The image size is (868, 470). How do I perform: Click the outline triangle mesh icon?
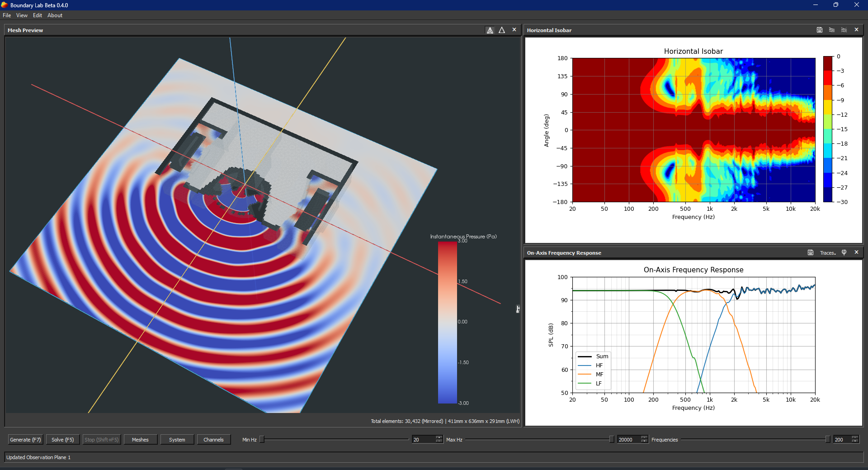coord(502,30)
